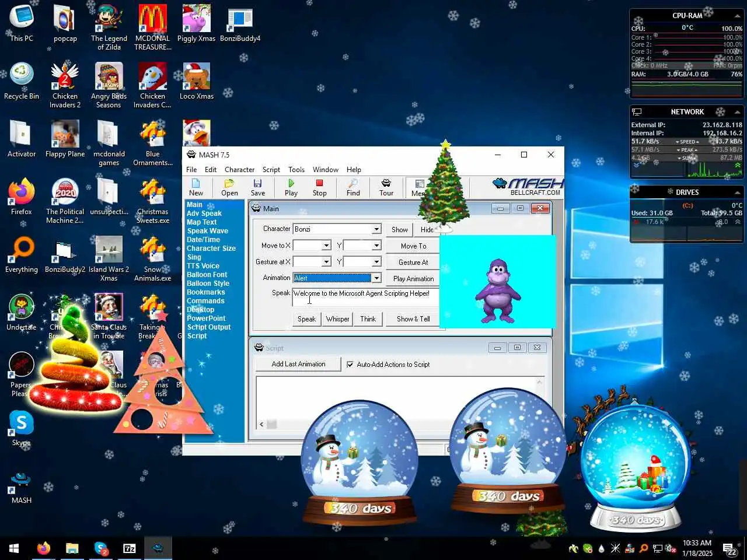Open the Edit menu in MASH
The image size is (747, 560).
click(x=211, y=170)
